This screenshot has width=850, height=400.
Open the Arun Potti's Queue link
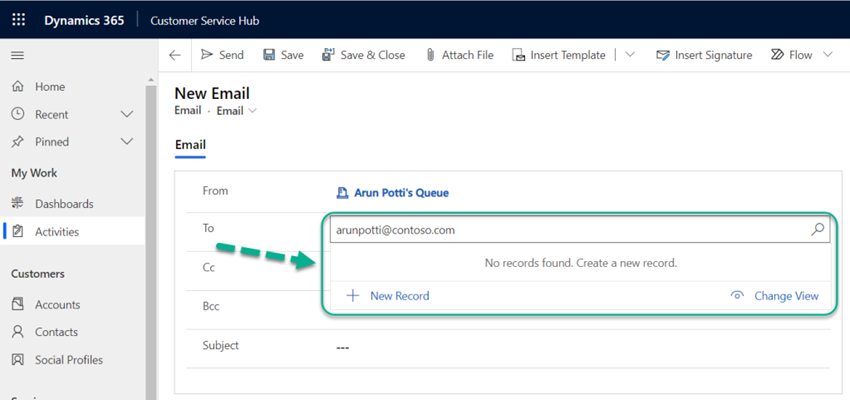401,192
